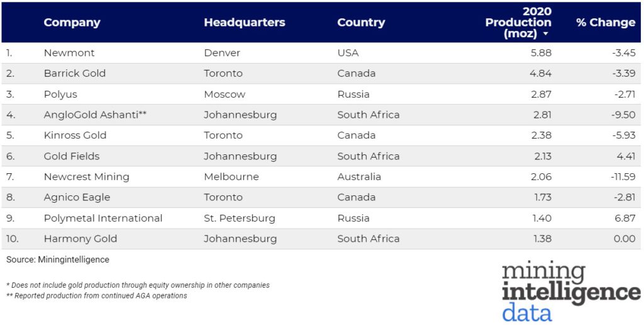This screenshot has width=644, height=325.
Task: Select Harmony Gold company cell
Action: 80,239
